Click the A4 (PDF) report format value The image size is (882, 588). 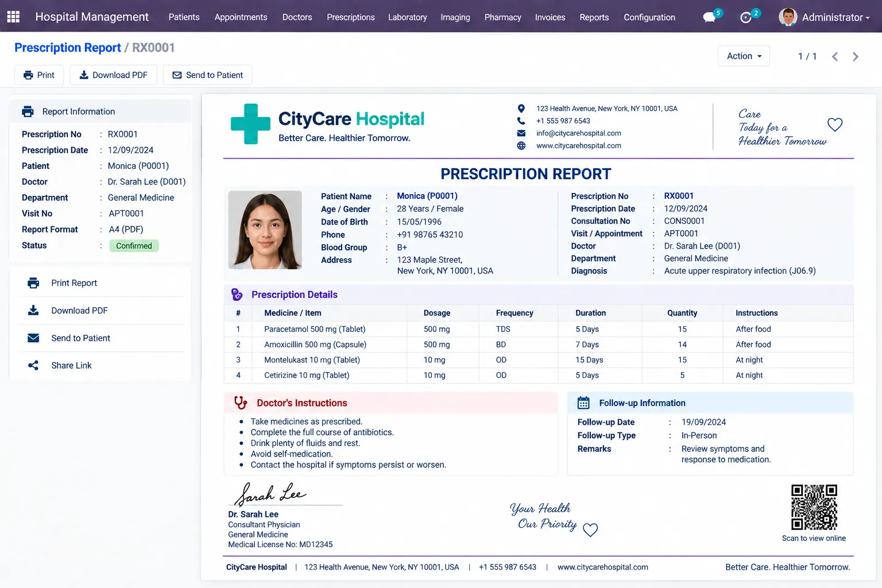click(x=126, y=229)
